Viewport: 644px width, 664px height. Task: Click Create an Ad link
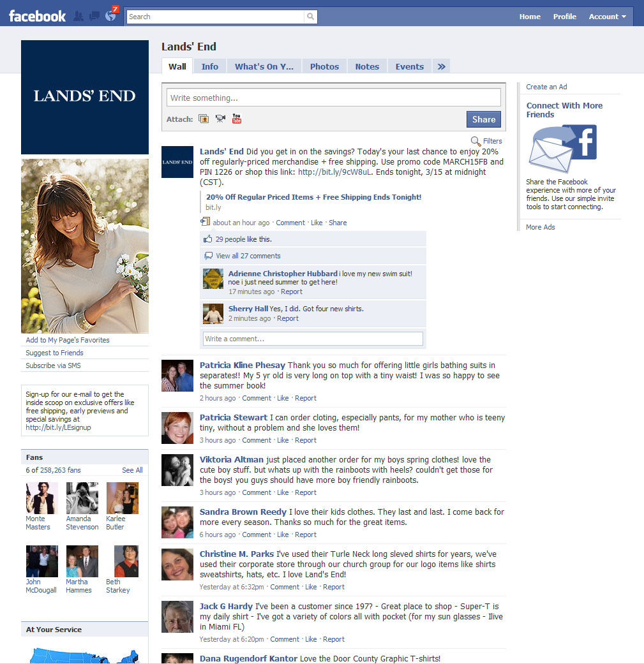[546, 87]
